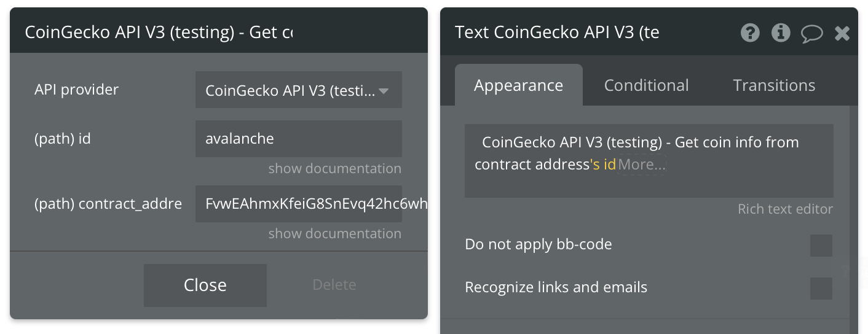Select the Appearance tab
868x334 pixels.
[519, 85]
